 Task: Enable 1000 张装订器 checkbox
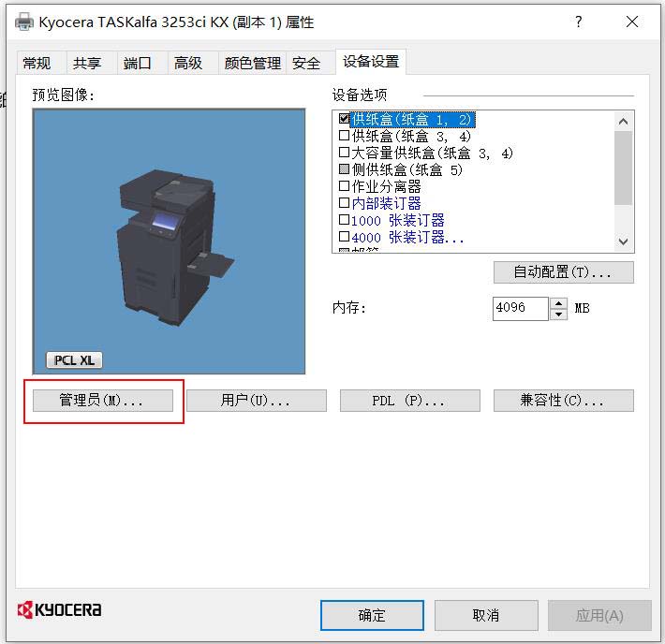(x=344, y=221)
